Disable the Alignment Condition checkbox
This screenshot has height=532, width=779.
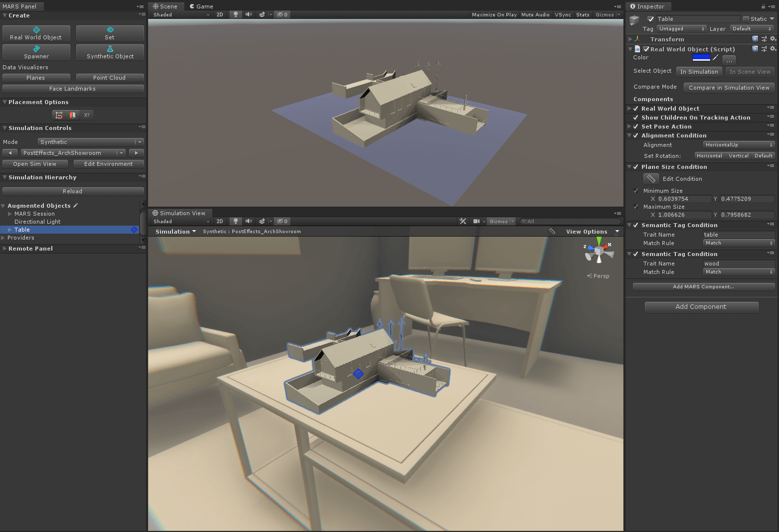636,135
